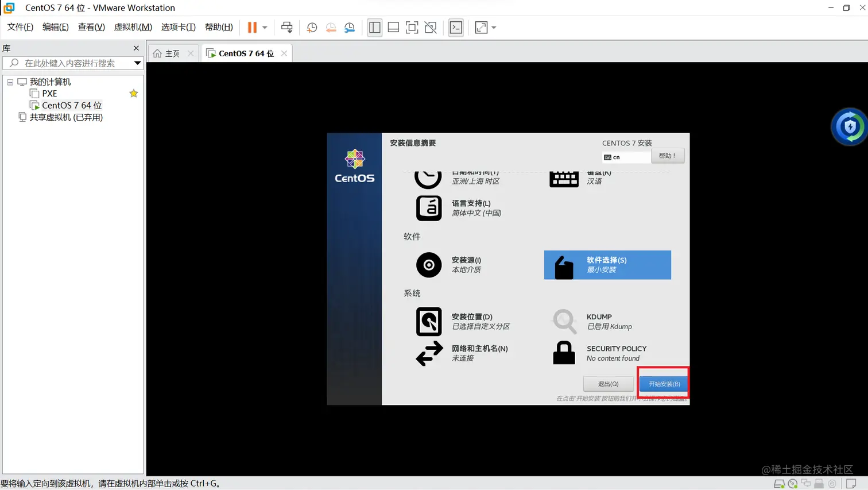868x490 pixels.
Task: Click the cn keyboard layout indicator
Action: pos(626,157)
